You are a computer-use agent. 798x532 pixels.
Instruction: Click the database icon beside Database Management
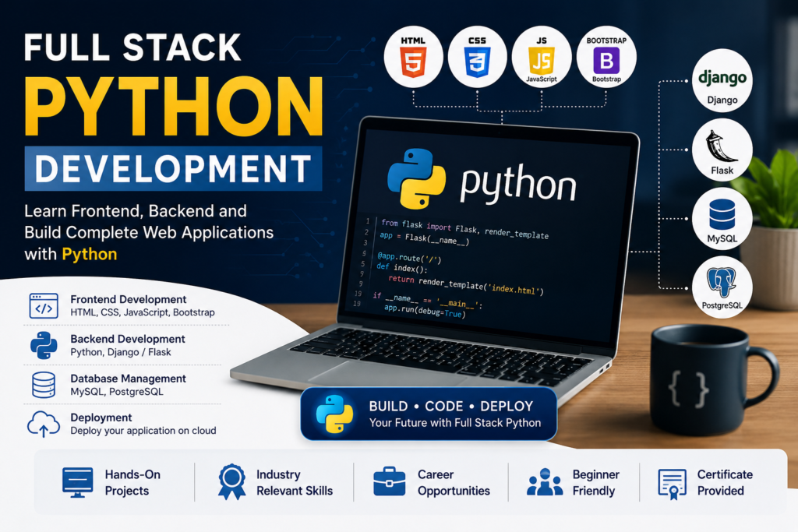click(x=44, y=385)
